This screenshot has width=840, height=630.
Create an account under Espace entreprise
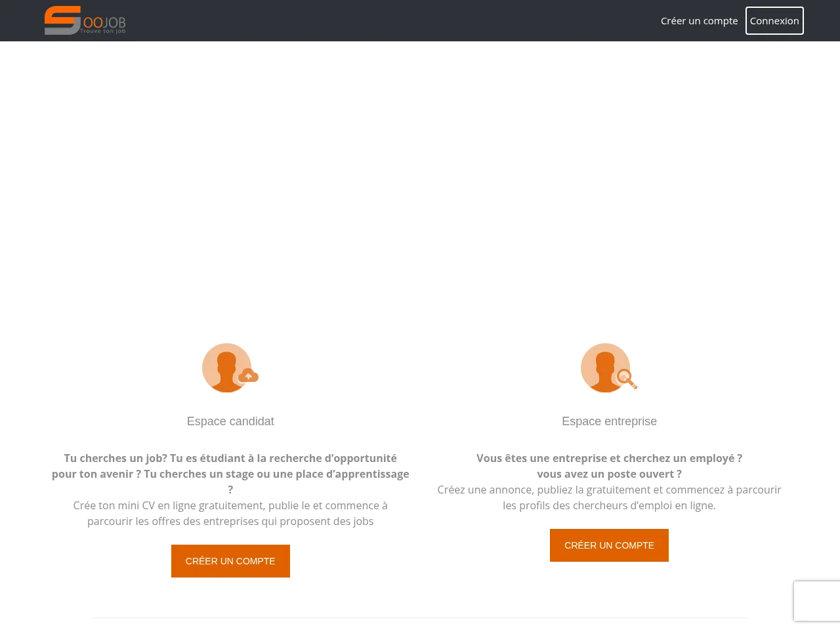609,545
